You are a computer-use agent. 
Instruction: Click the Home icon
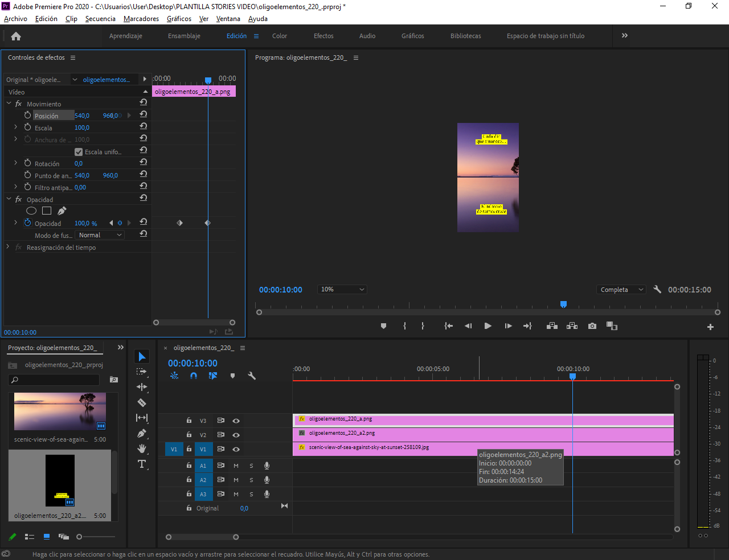16,36
